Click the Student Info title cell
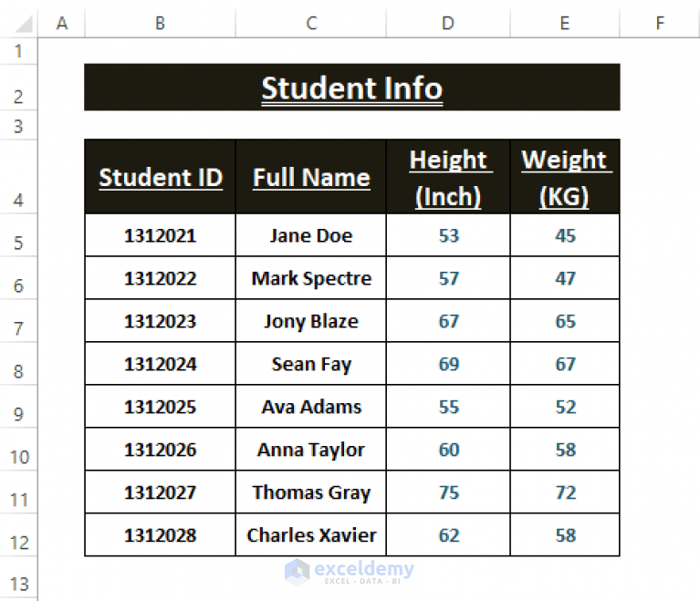700x601 pixels. pos(351,88)
